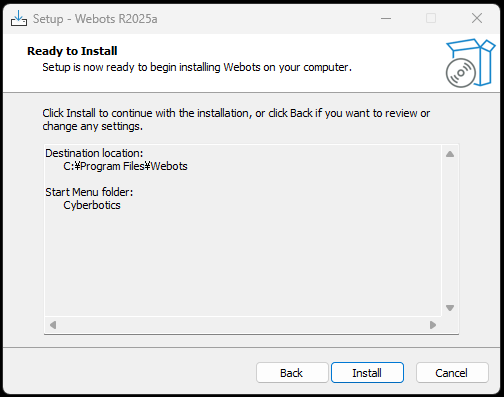Click the left arrow of horizontal scrollbar
504x397 pixels.
pos(53,325)
